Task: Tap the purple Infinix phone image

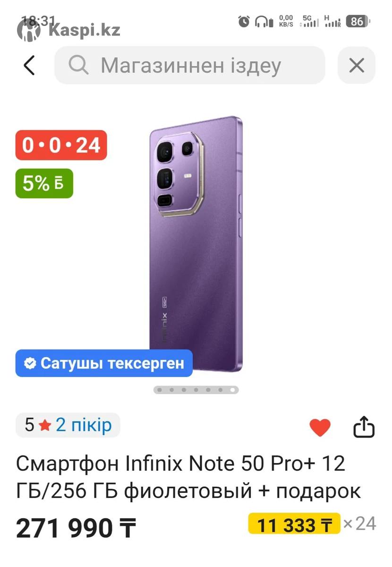Action: 196,243
